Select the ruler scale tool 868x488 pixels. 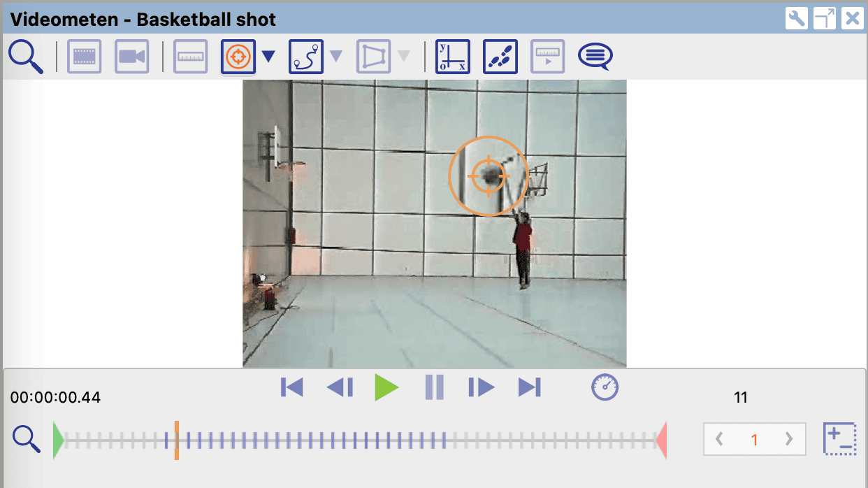191,57
